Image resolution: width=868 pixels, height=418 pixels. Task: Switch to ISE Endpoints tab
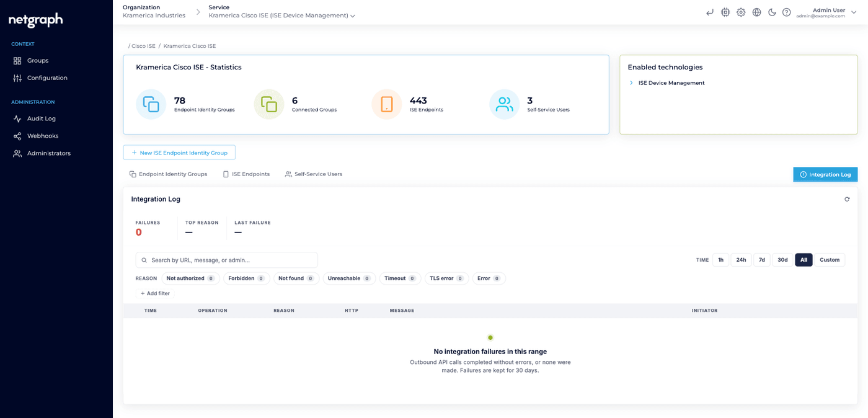click(246, 174)
